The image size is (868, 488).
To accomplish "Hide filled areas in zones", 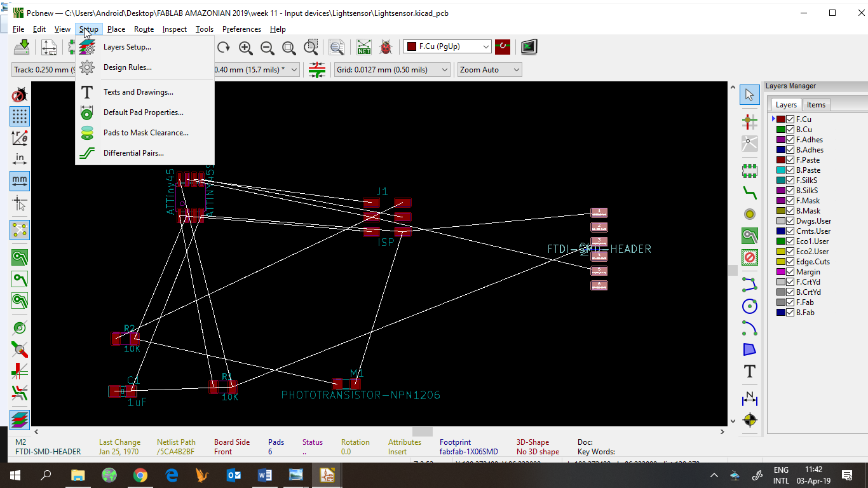I will [x=20, y=279].
